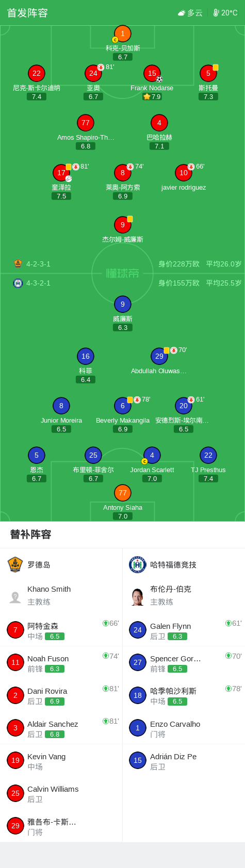Select red number 22 player circle
The height and width of the screenshot is (868, 245).
click(37, 74)
